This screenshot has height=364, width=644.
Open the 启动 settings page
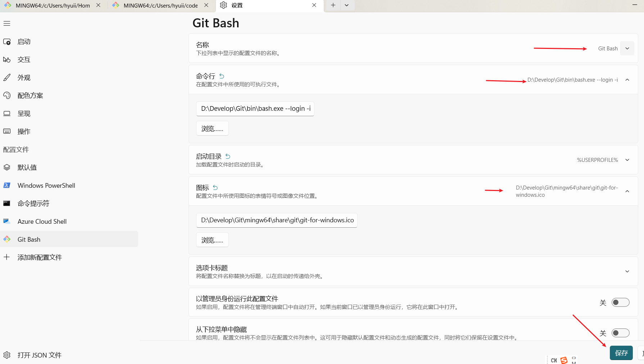click(69, 42)
